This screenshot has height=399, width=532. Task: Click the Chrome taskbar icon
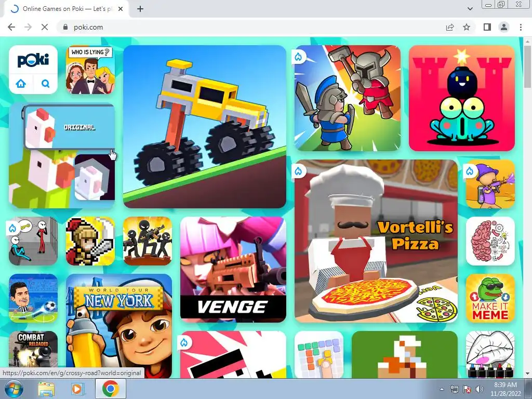(111, 389)
